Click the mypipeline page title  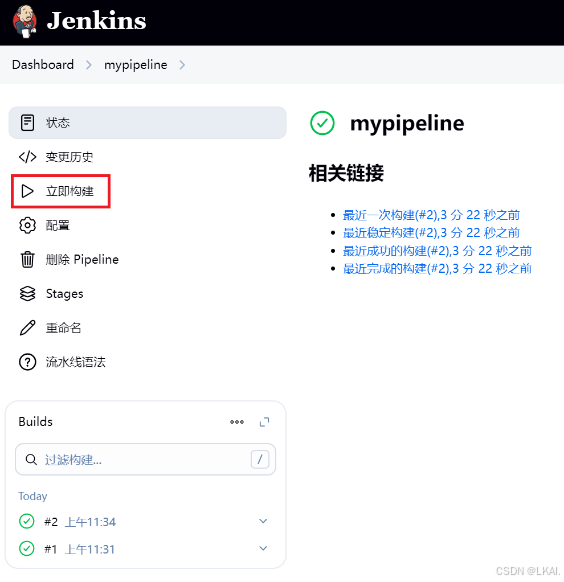pyautogui.click(x=407, y=124)
